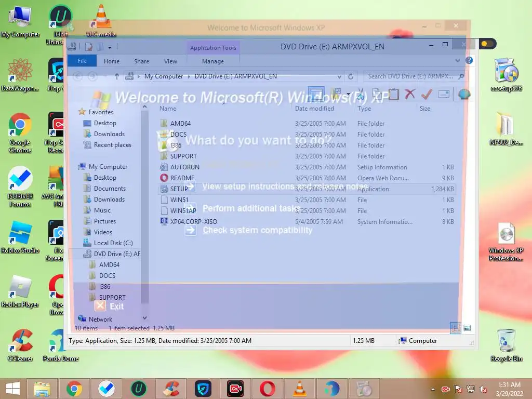Click the red checkmark Properties toolbar icon

click(427, 94)
